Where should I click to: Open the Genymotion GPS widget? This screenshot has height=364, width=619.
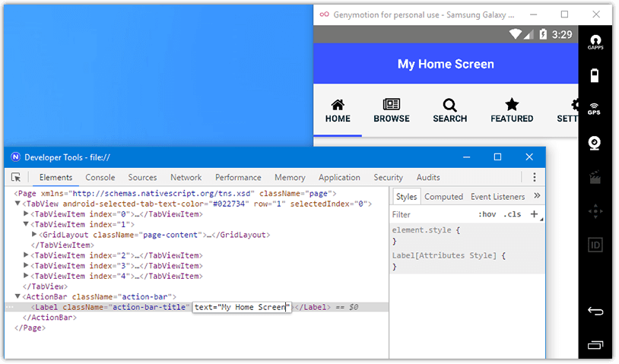point(594,109)
